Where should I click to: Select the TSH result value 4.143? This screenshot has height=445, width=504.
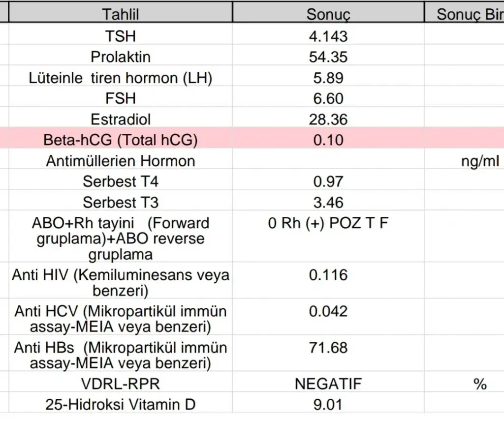tap(328, 36)
